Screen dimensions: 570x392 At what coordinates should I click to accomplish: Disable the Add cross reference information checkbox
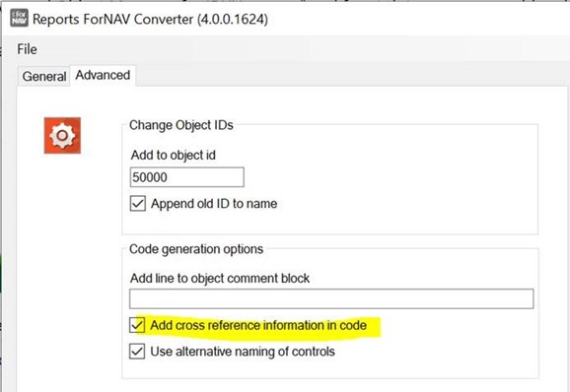point(137,325)
